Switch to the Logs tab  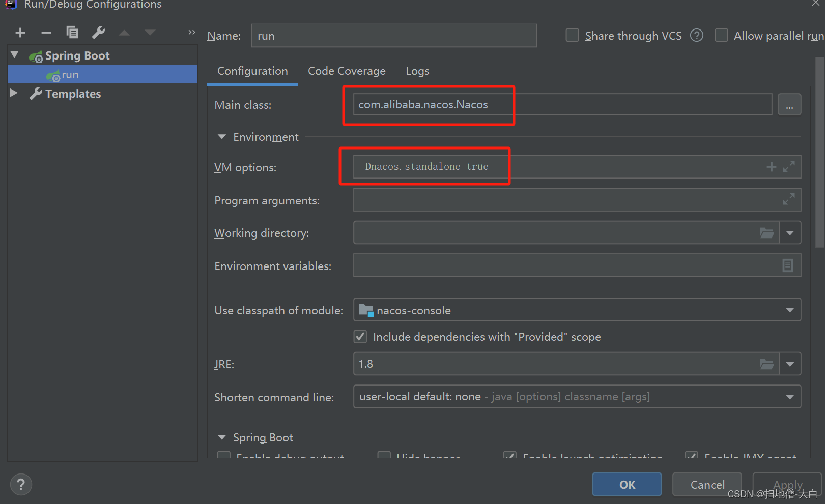[417, 71]
